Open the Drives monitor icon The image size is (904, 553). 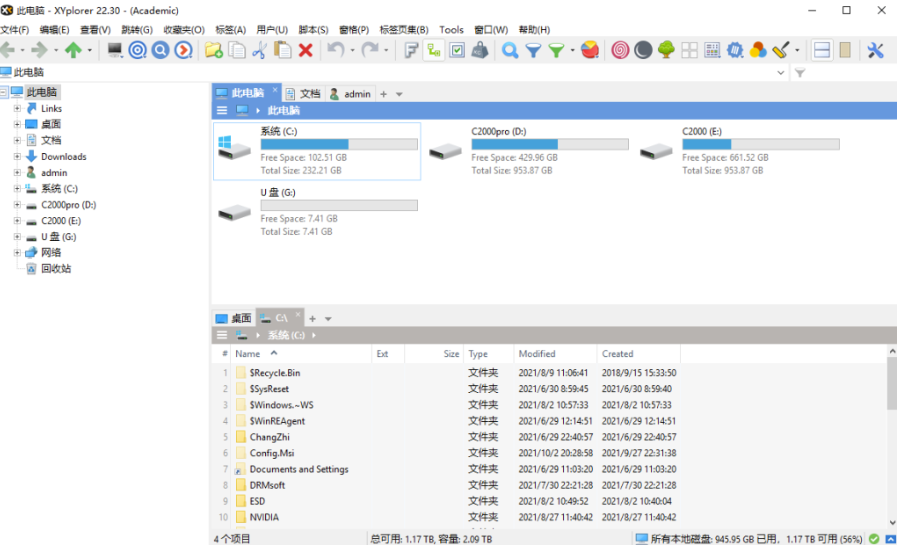[x=115, y=50]
